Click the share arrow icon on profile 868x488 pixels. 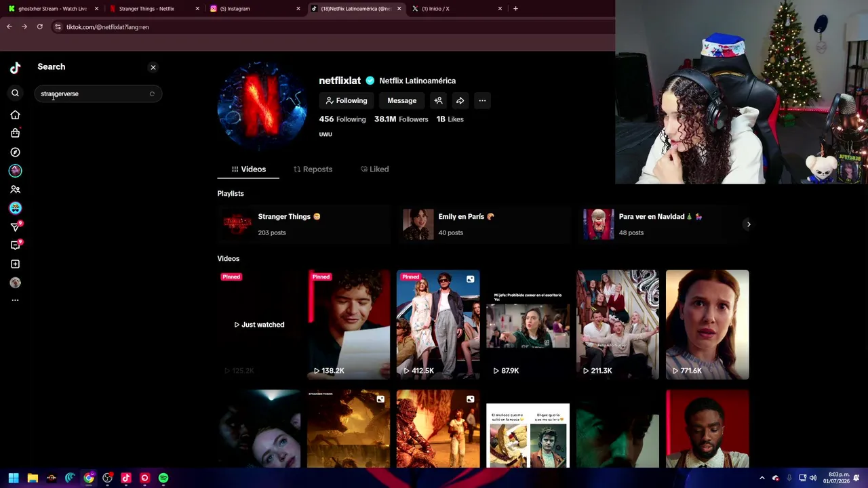pos(460,100)
